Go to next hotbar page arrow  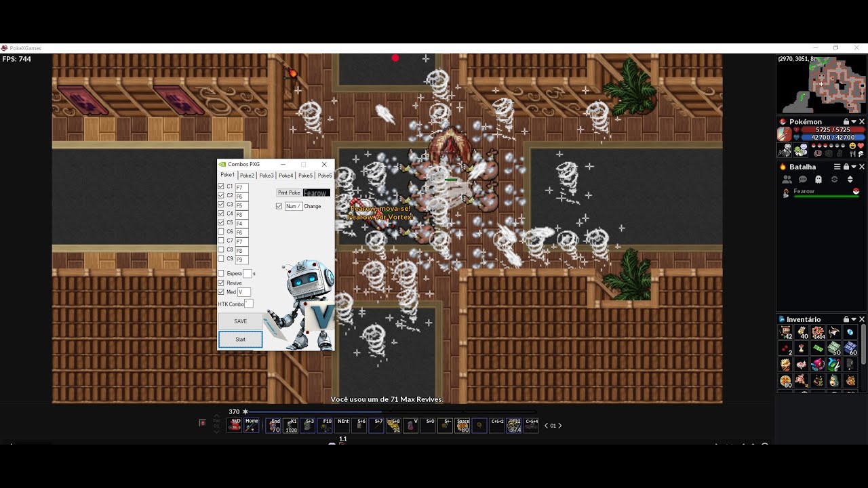tap(559, 426)
